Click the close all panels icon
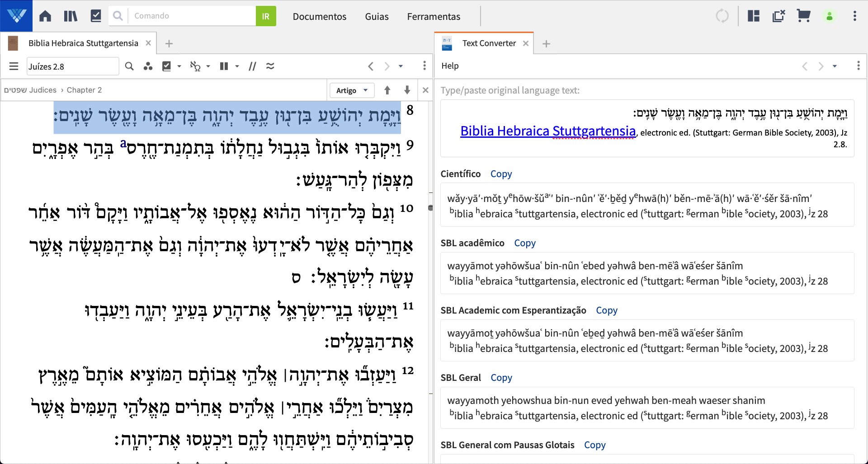The image size is (868, 464). 778,16
